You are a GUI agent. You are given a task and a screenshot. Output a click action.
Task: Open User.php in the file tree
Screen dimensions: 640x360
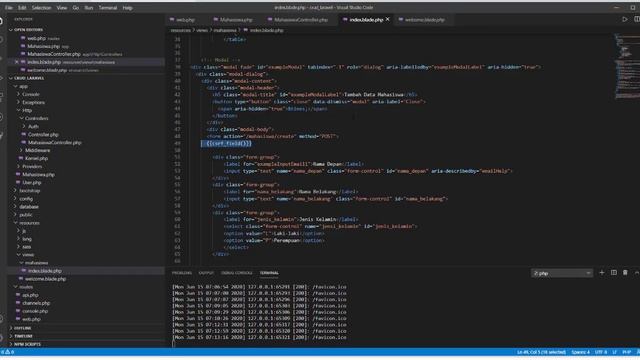(31, 182)
